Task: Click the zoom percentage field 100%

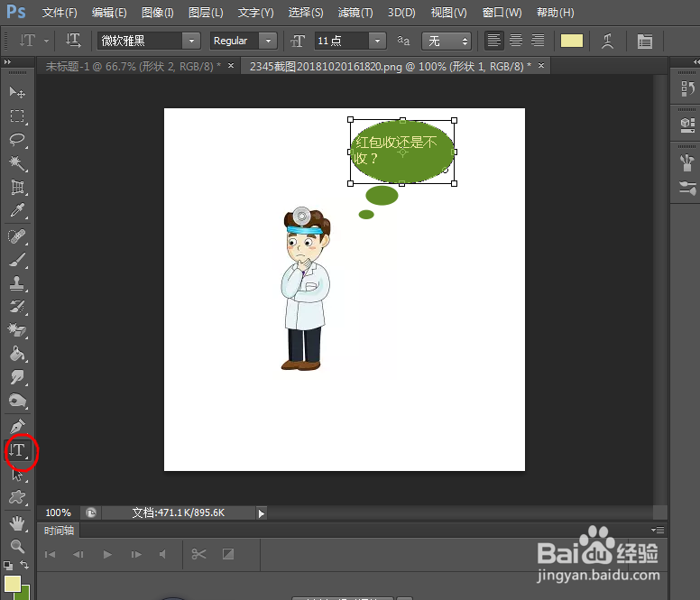Action: tap(58, 513)
